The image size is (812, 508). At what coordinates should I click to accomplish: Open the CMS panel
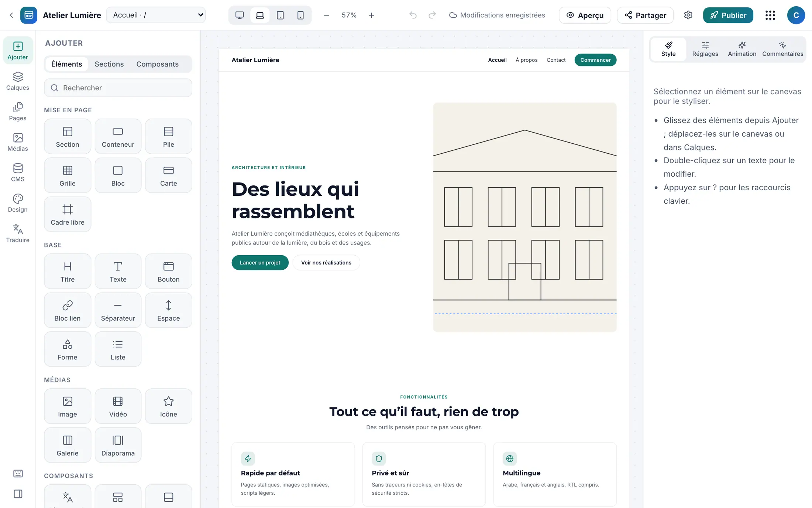click(x=18, y=173)
